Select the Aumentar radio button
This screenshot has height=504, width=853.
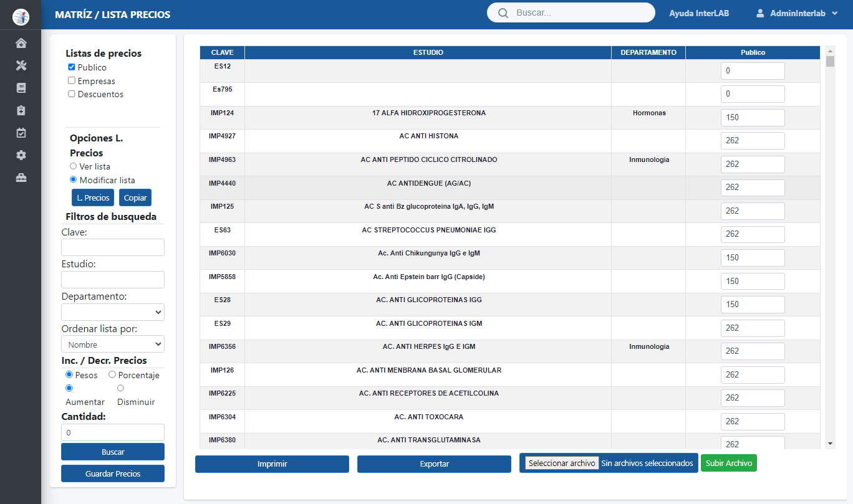pyautogui.click(x=69, y=388)
